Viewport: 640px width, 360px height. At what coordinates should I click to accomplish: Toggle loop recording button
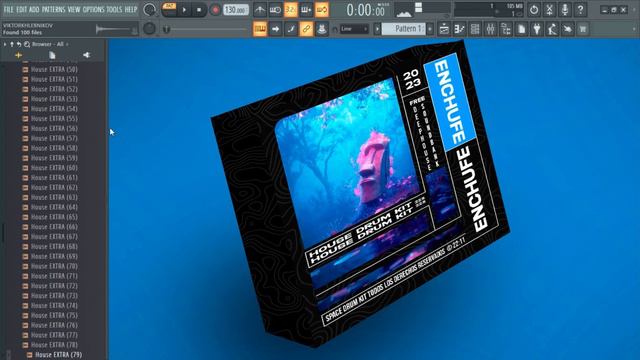point(322,9)
